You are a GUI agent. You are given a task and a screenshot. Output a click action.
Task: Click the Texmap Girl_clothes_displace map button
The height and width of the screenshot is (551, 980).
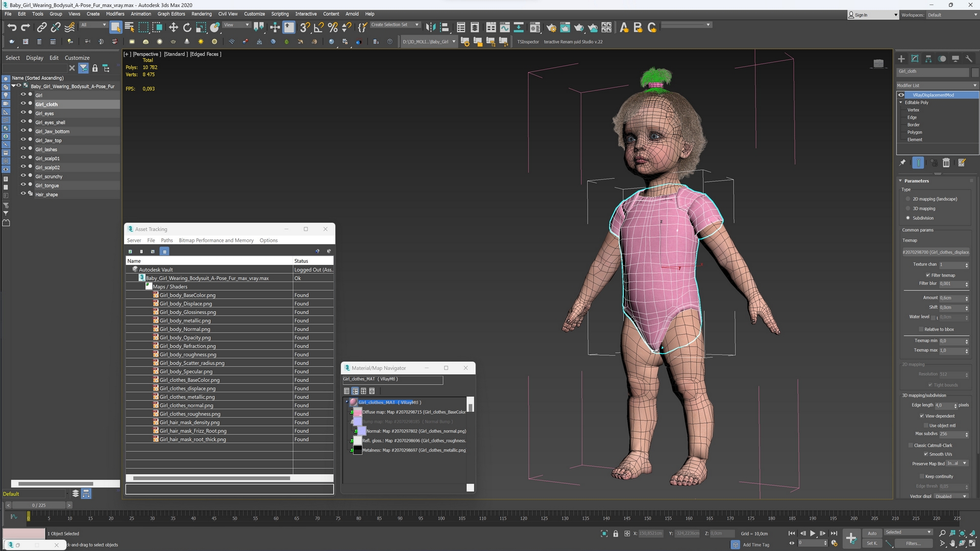(936, 252)
